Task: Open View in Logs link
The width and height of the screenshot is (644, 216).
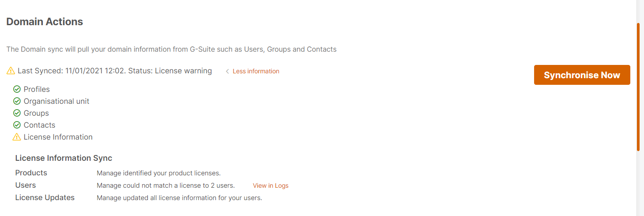Action: click(x=271, y=186)
